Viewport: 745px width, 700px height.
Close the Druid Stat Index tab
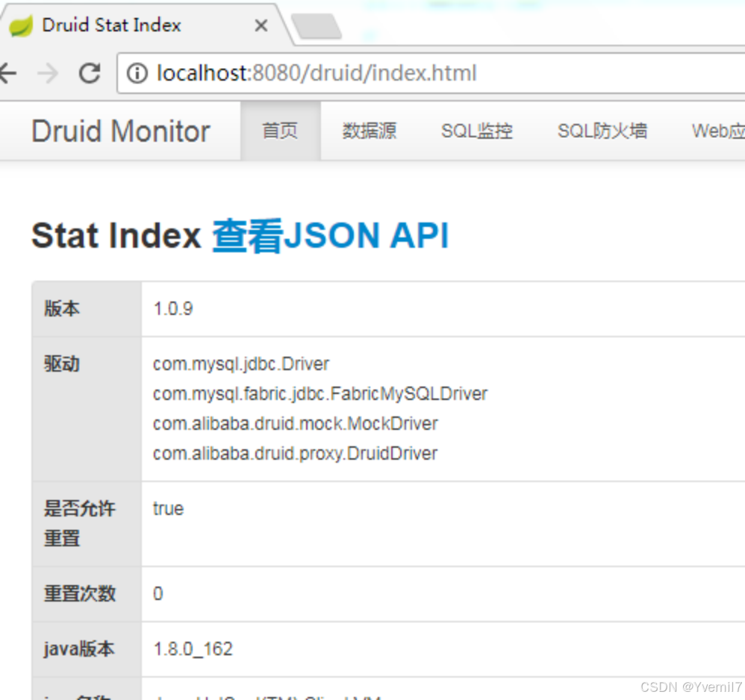coord(261,25)
